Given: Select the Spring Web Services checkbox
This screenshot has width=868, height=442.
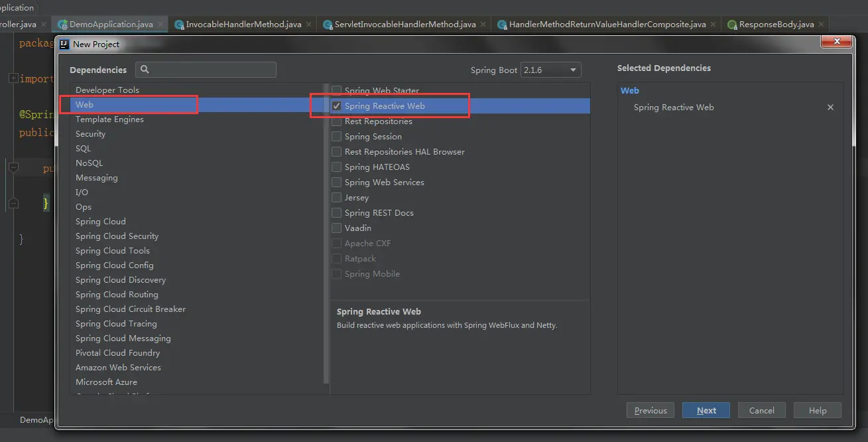Looking at the screenshot, I should point(337,183).
